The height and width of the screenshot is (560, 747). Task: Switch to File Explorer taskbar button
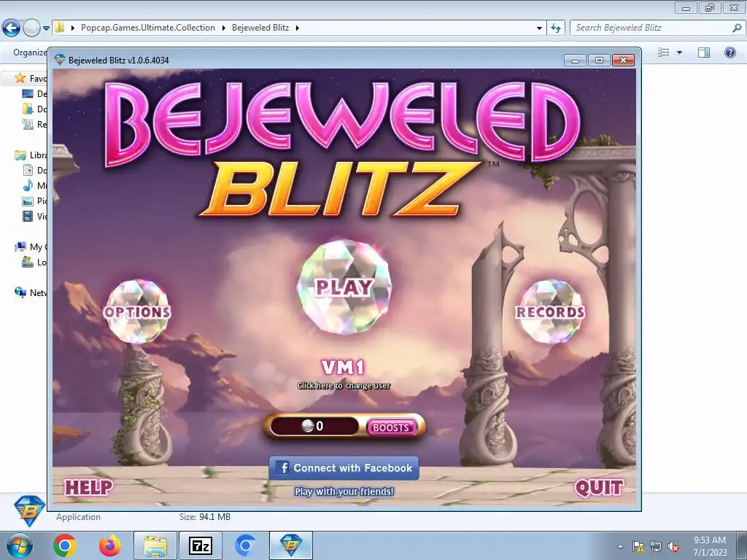(155, 545)
